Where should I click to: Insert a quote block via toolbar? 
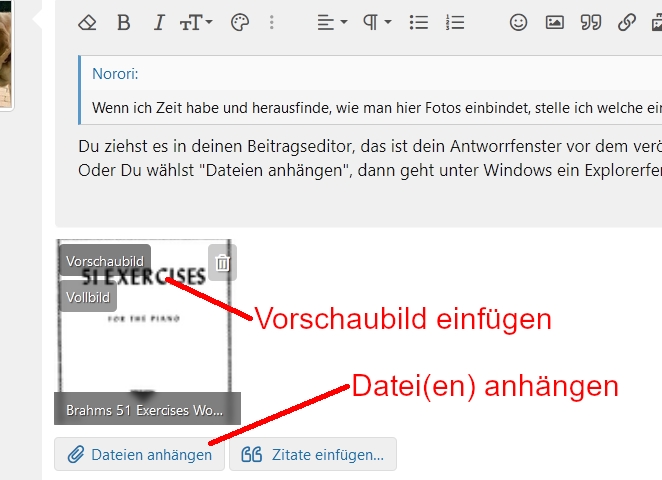pyautogui.click(x=591, y=22)
